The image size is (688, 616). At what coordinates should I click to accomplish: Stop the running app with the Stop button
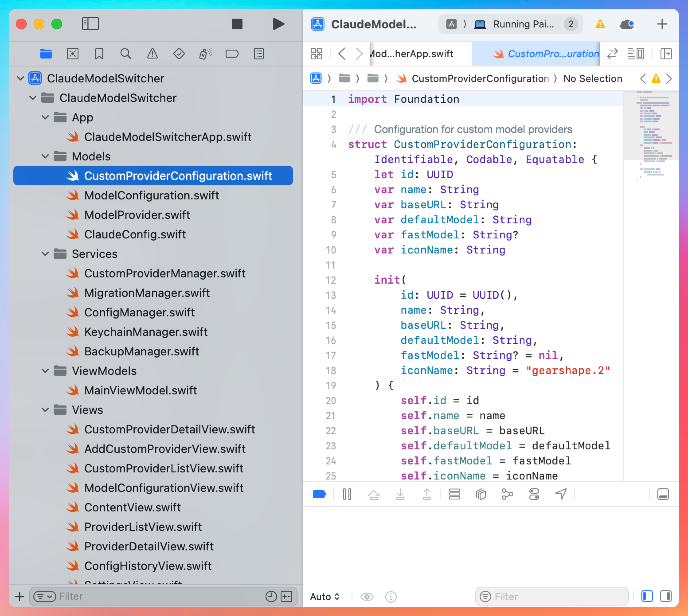[237, 24]
